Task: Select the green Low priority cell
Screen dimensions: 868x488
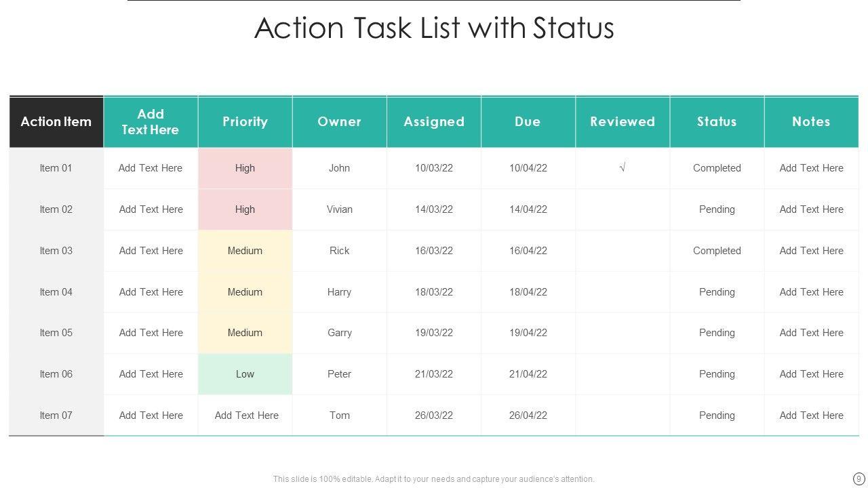Action: (245, 374)
